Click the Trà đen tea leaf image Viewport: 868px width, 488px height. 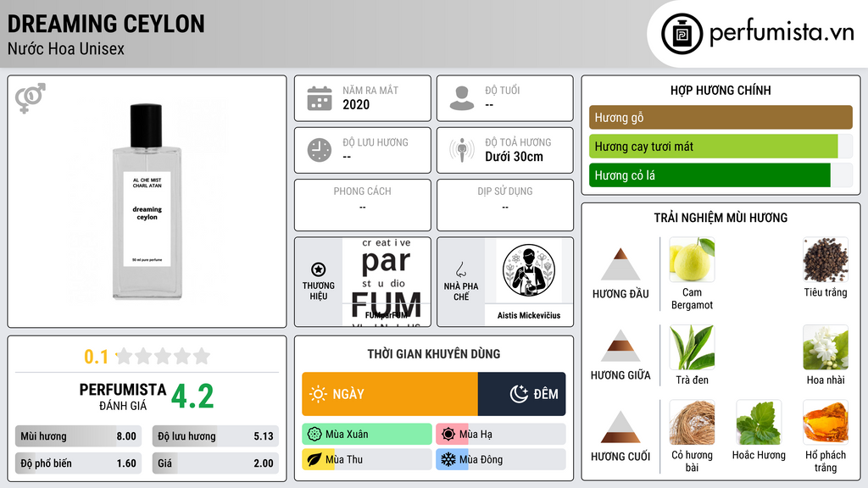[692, 347]
